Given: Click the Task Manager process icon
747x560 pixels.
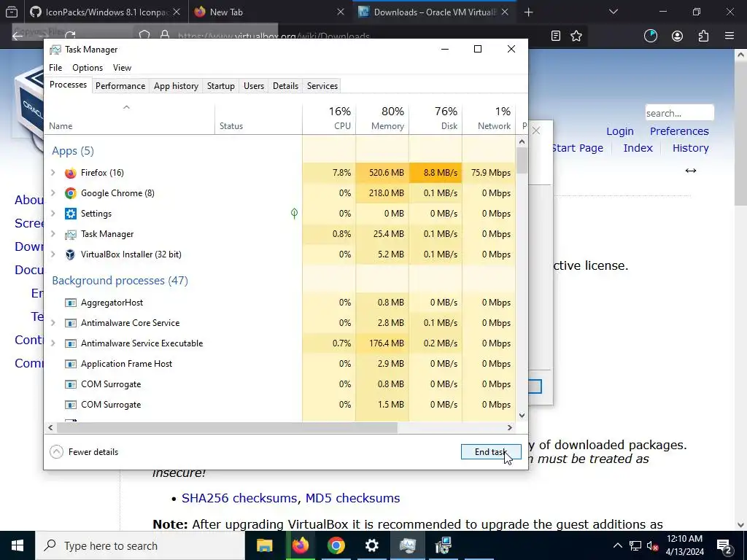Looking at the screenshot, I should [x=71, y=234].
